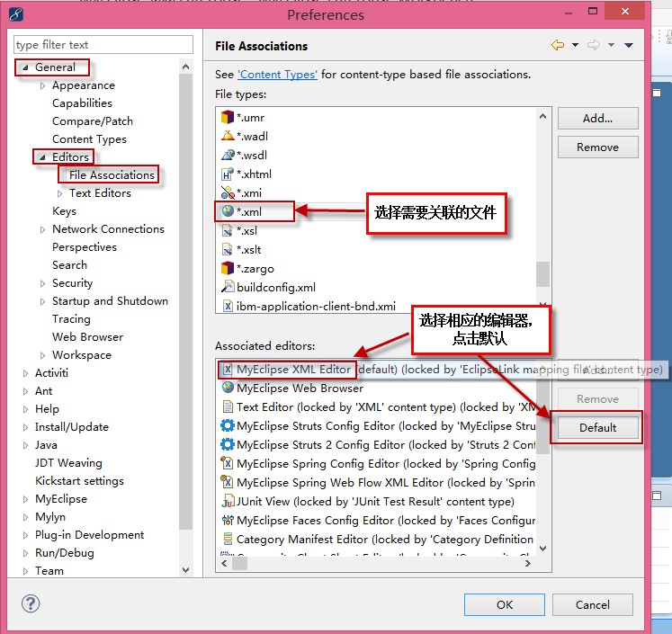Click the type filter text field
This screenshot has height=634, width=672.
point(103,45)
